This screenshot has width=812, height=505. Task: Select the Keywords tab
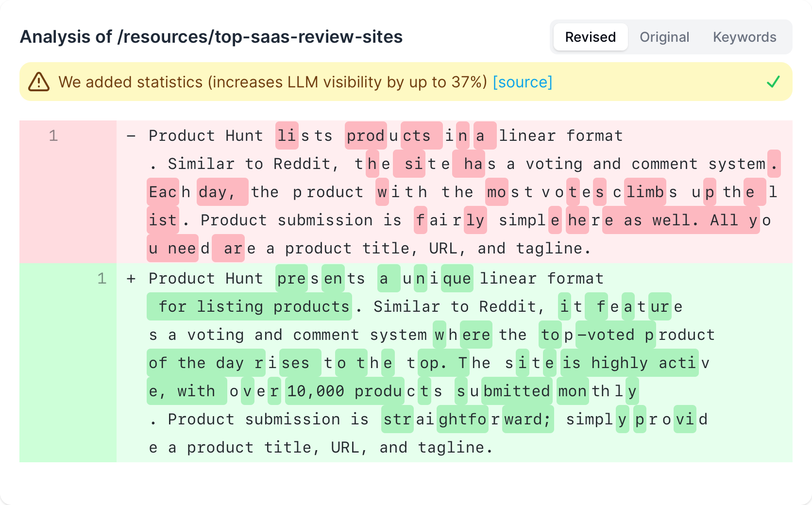[744, 37]
